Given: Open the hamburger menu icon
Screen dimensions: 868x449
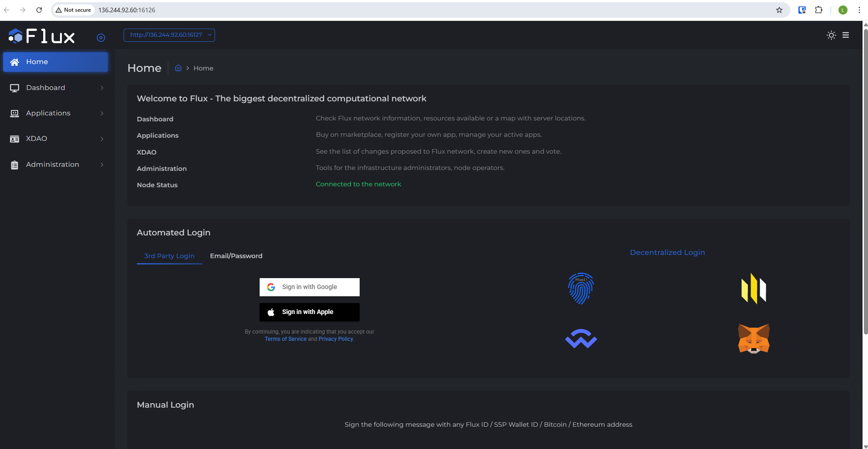Looking at the screenshot, I should 846,35.
